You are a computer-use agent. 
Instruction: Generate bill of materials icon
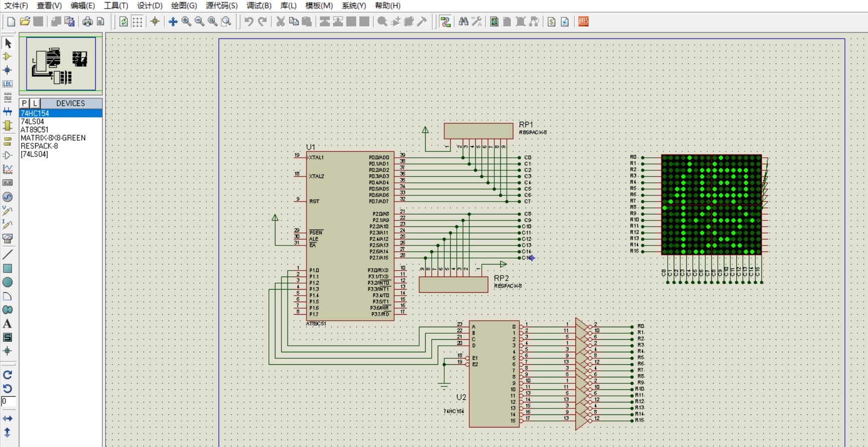coord(551,22)
